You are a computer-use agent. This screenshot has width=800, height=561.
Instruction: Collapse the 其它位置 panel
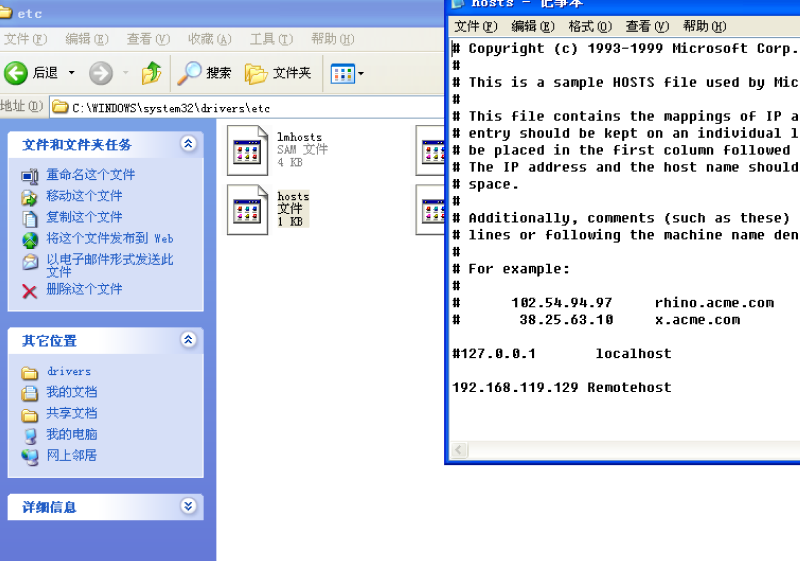coord(188,340)
